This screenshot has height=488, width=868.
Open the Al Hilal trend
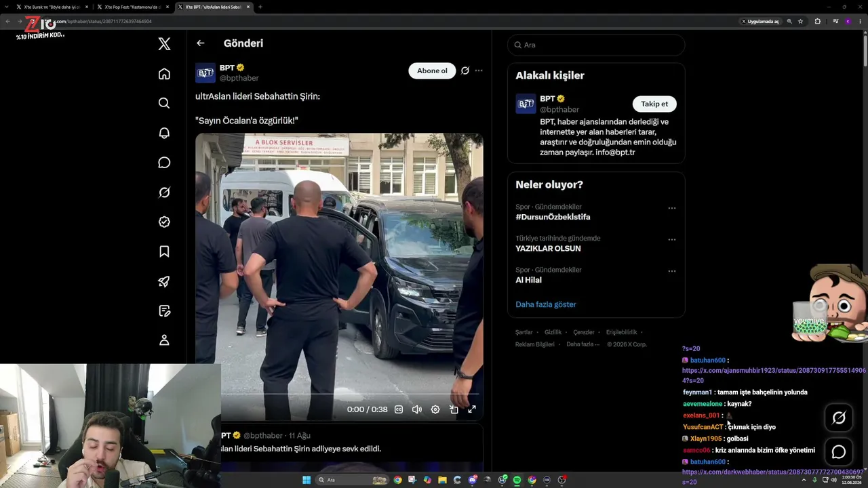[x=528, y=280]
